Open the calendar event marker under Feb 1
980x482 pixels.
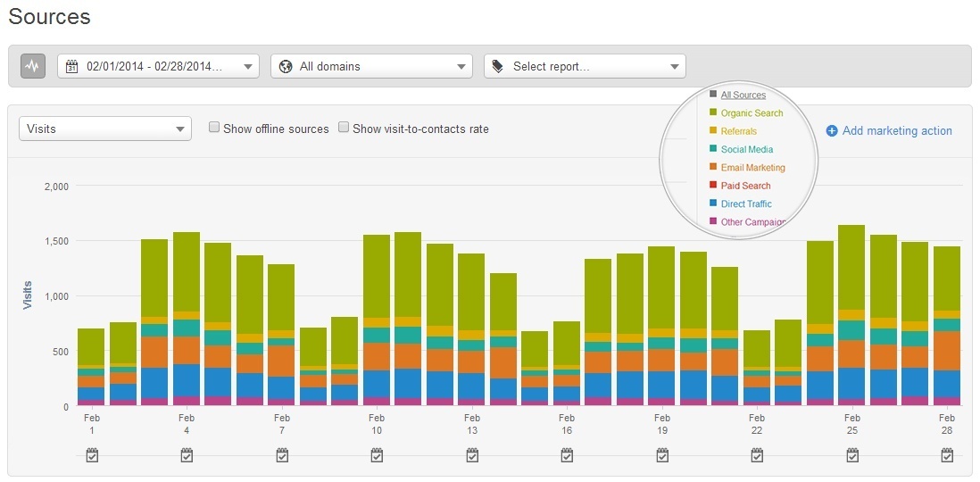91,455
